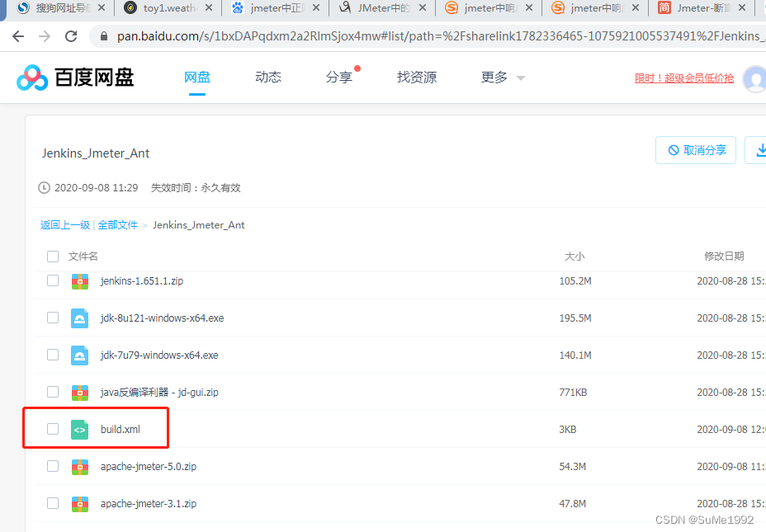Click the Jenkins_Jmeter_Ant breadcrumb text
766x532 pixels.
coord(198,225)
